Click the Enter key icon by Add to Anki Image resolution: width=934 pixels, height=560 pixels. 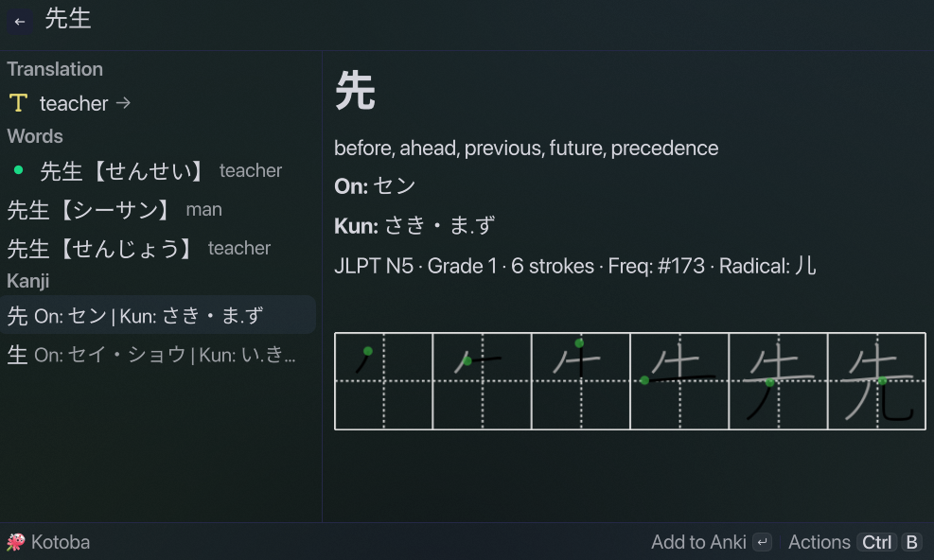point(763,542)
